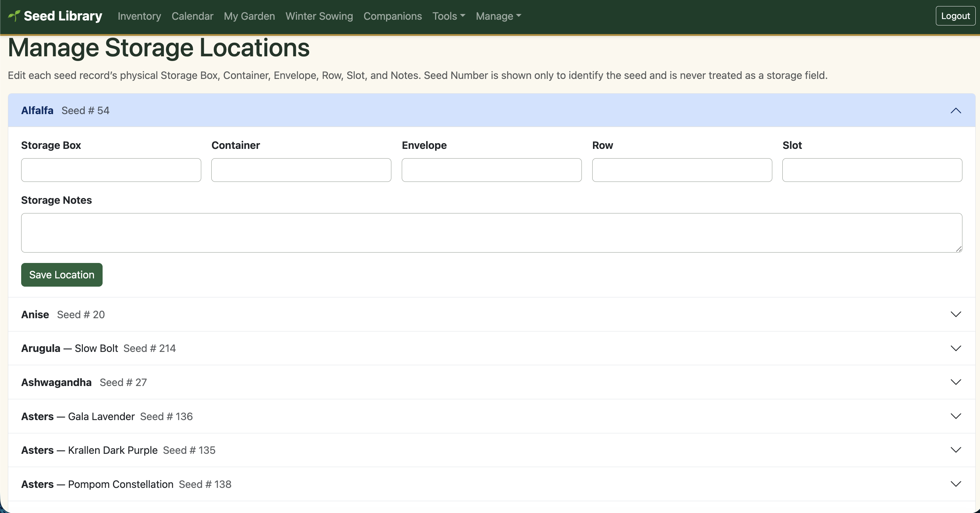This screenshot has height=513, width=980.
Task: Open the Calendar page
Action: pyautogui.click(x=193, y=16)
